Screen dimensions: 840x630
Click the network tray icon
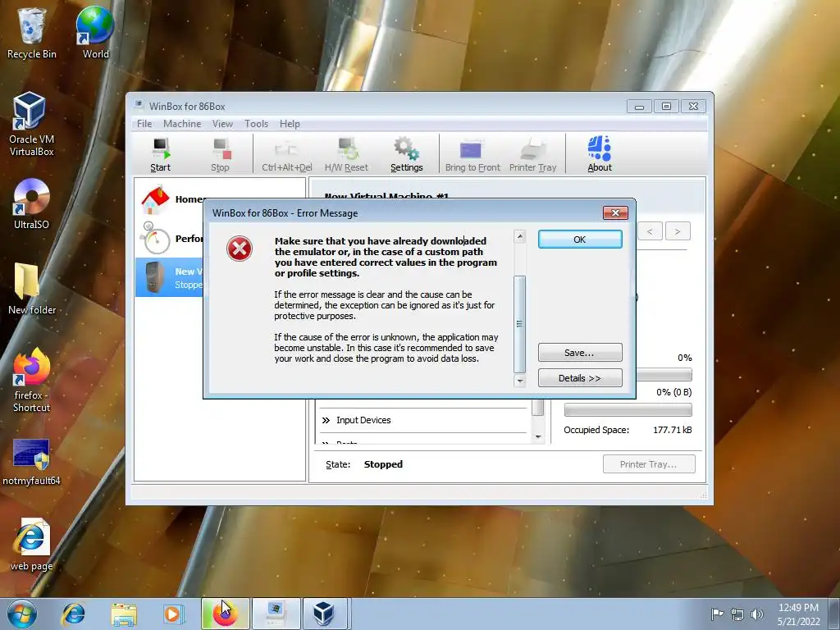click(737, 614)
